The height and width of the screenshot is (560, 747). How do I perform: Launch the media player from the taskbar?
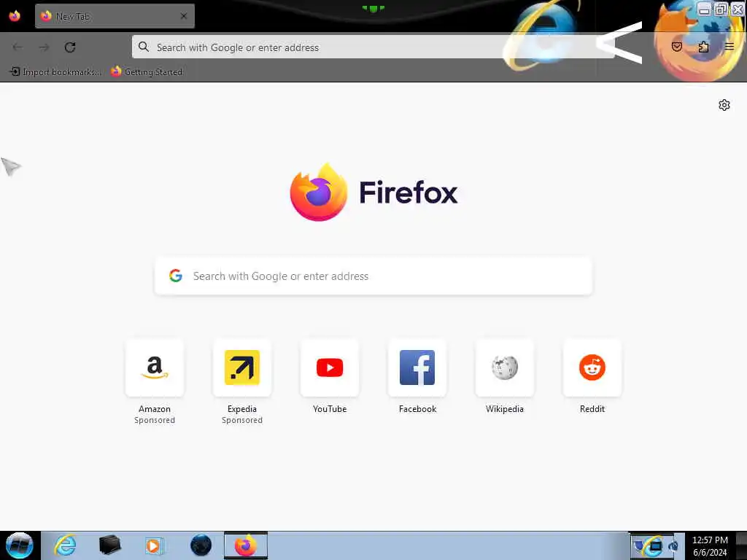pyautogui.click(x=153, y=545)
